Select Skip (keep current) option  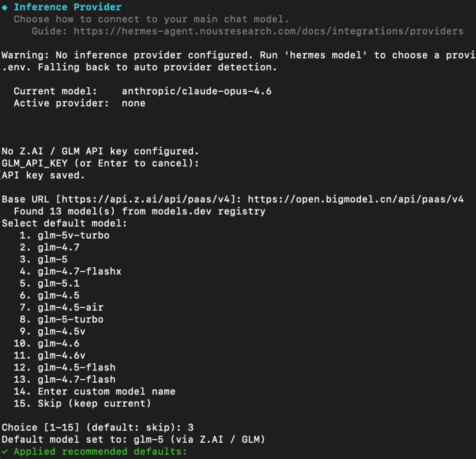point(94,403)
